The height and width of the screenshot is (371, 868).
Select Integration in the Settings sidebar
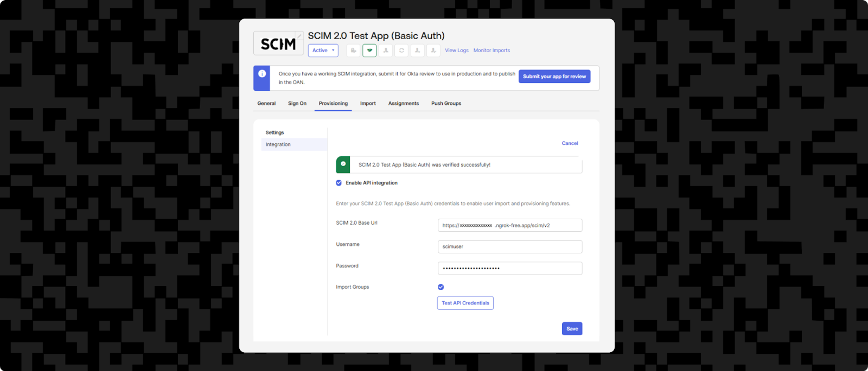click(x=294, y=144)
